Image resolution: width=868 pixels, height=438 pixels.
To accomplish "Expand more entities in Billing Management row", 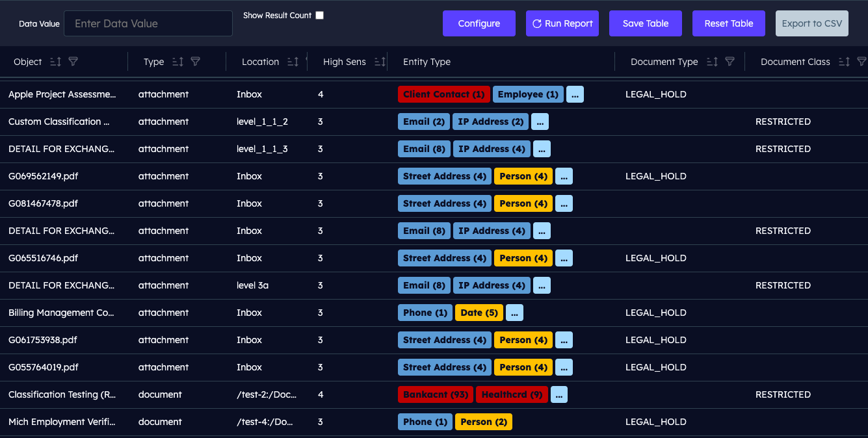I will (x=514, y=313).
